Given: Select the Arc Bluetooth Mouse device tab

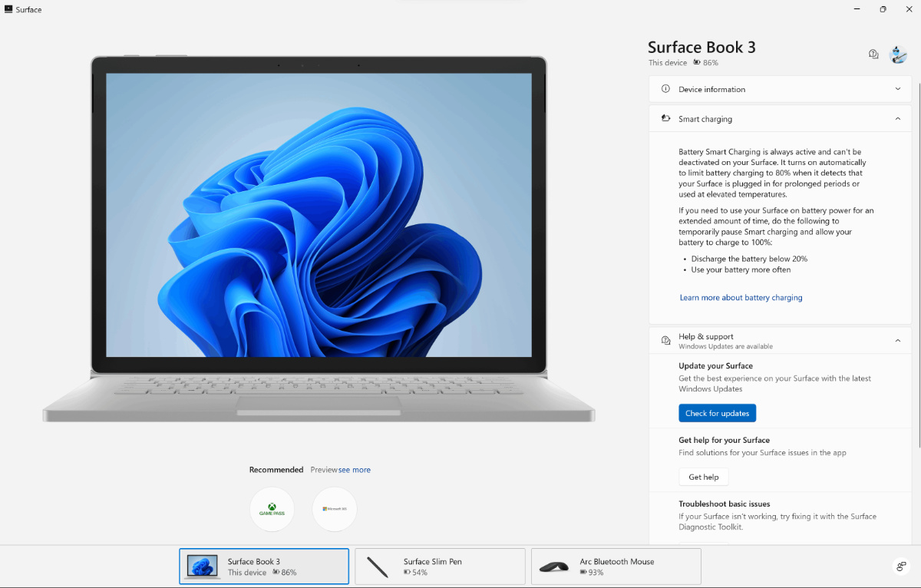Looking at the screenshot, I should point(616,567).
